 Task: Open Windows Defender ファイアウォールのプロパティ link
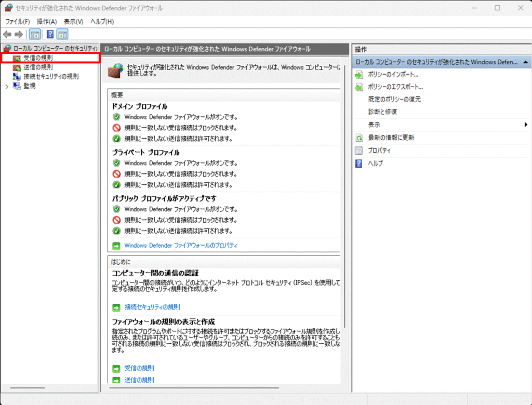(181, 246)
